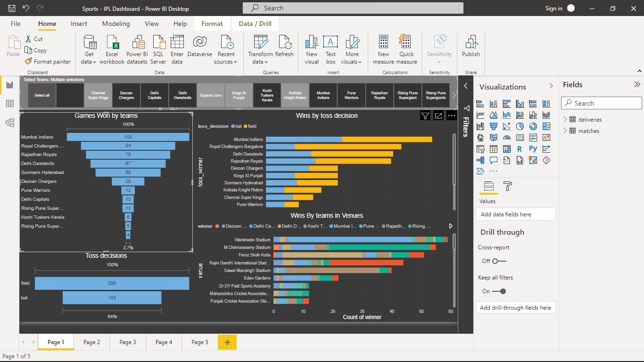Select the Clustered column chart visual

click(x=520, y=104)
